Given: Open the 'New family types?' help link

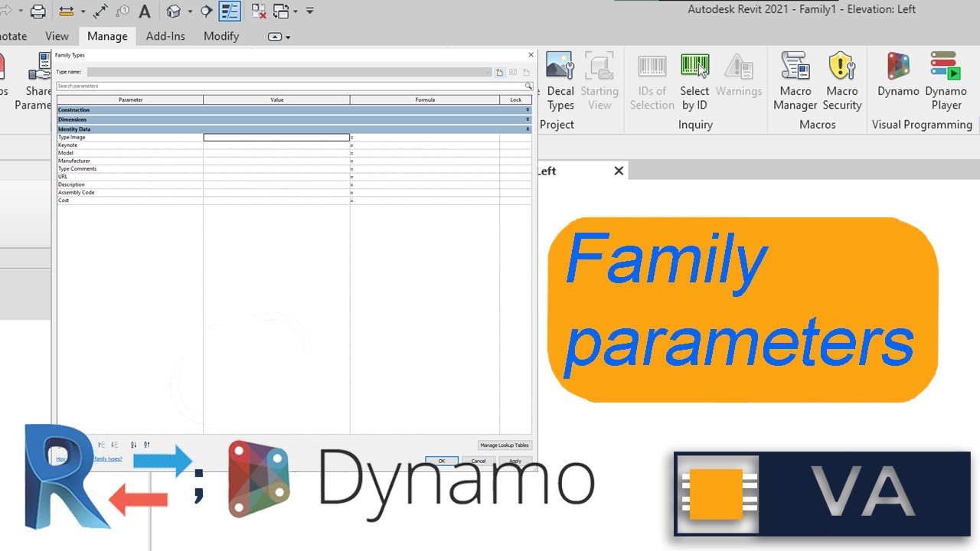Looking at the screenshot, I should tap(106, 458).
